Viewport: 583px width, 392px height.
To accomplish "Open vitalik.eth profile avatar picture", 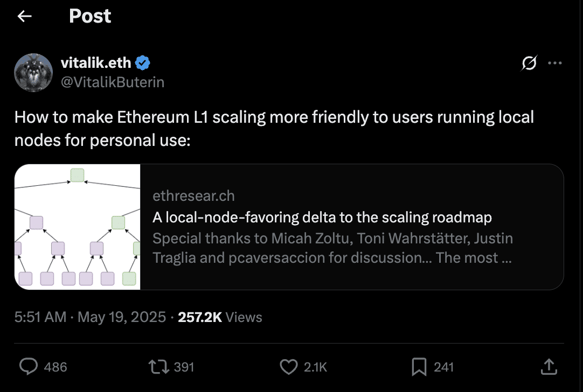I will [x=33, y=73].
